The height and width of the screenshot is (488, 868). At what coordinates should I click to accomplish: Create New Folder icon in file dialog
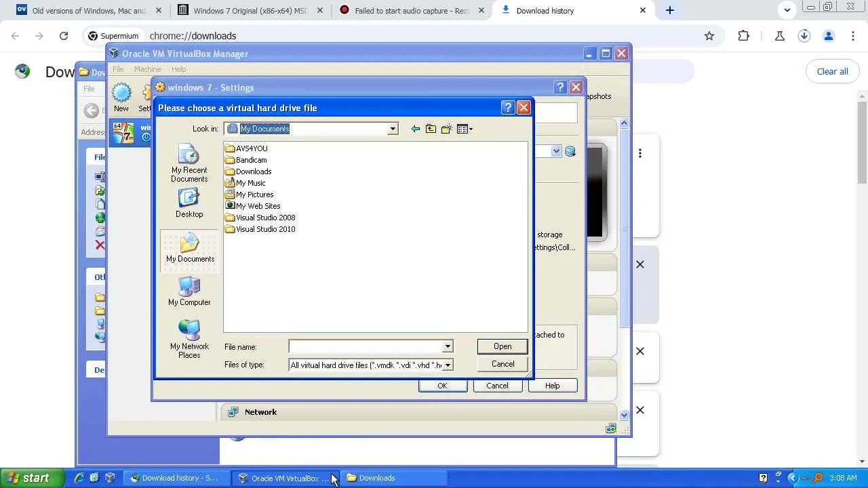tap(446, 129)
